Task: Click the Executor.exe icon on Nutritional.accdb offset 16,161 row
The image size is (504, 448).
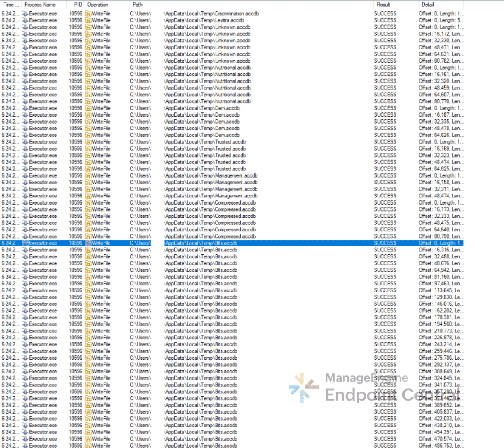Action: pos(25,74)
